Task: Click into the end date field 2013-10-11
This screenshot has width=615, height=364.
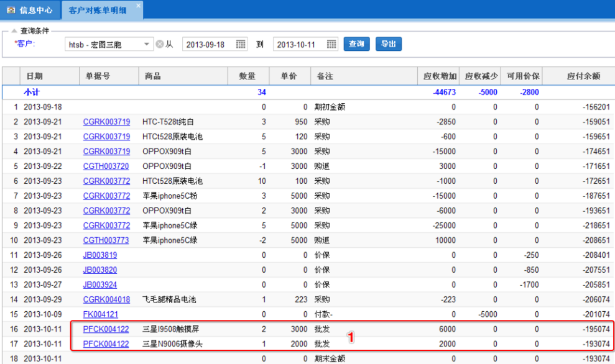Action: pos(298,44)
